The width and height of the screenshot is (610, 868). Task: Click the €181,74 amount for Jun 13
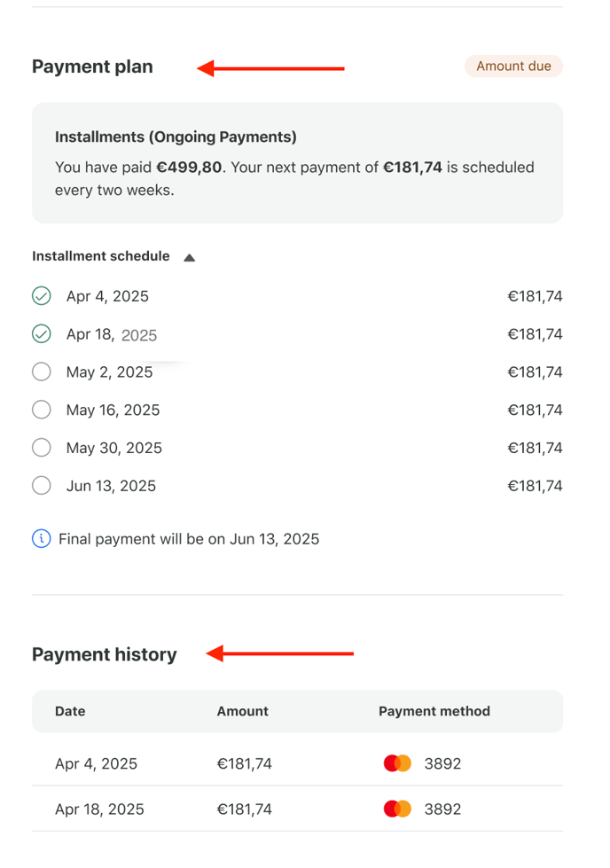click(535, 486)
